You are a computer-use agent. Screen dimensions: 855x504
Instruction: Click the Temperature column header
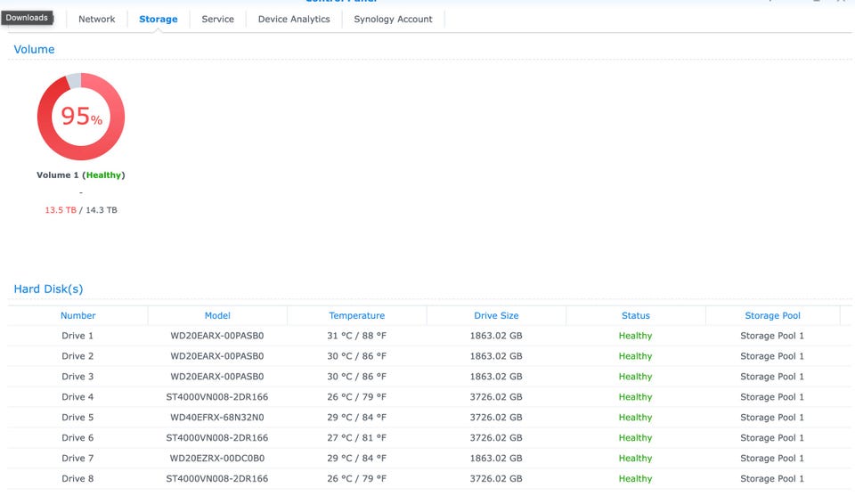click(x=356, y=315)
